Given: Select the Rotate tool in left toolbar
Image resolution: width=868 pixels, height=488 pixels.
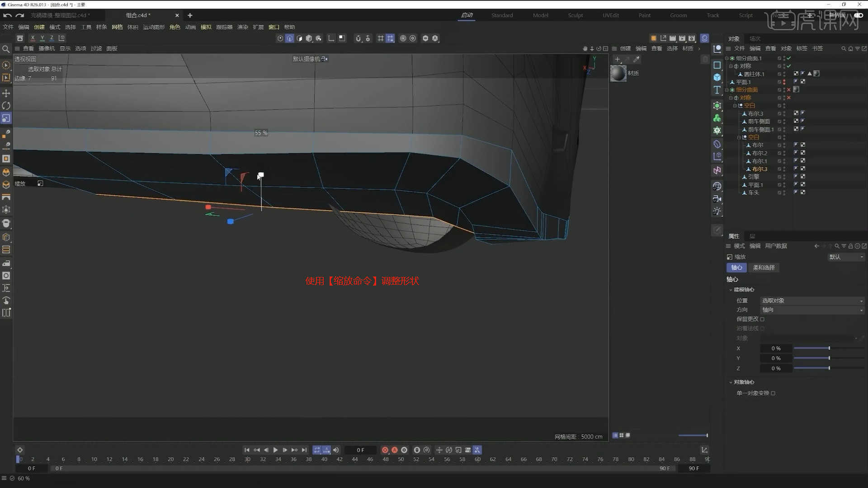Looking at the screenshot, I should [x=6, y=106].
